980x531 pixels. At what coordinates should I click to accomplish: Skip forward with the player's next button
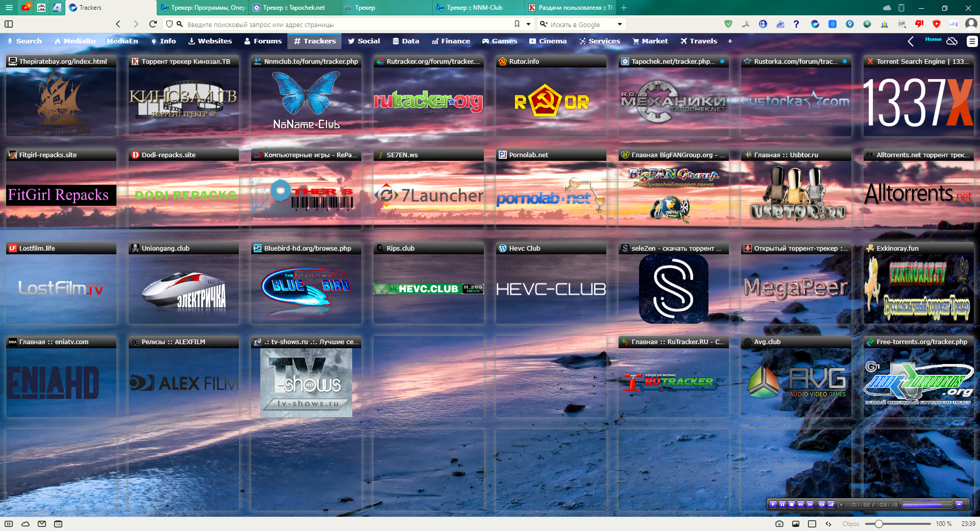[810, 504]
